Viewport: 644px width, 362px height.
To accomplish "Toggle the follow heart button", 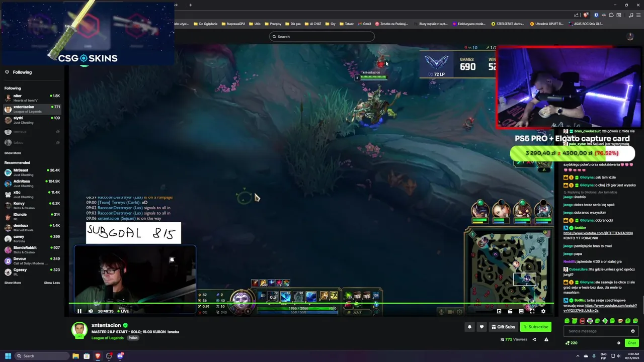I will coord(481,327).
